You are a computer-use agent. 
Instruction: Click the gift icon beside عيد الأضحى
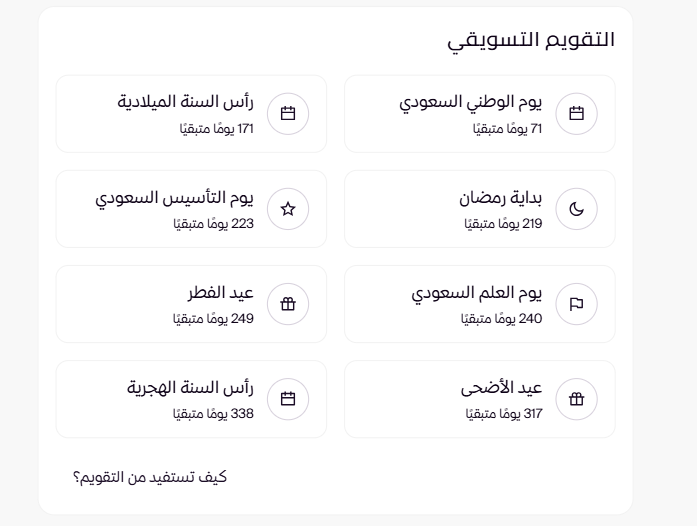coord(576,399)
